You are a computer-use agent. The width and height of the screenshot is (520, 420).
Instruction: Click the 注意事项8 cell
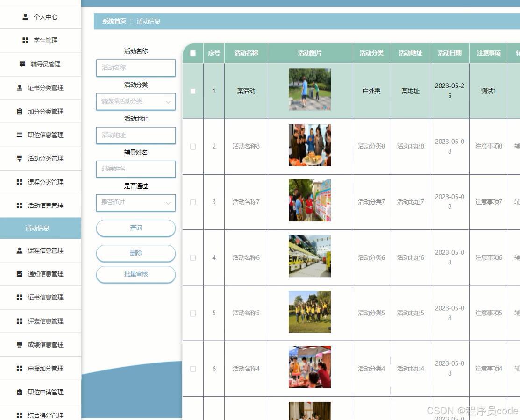pos(489,146)
